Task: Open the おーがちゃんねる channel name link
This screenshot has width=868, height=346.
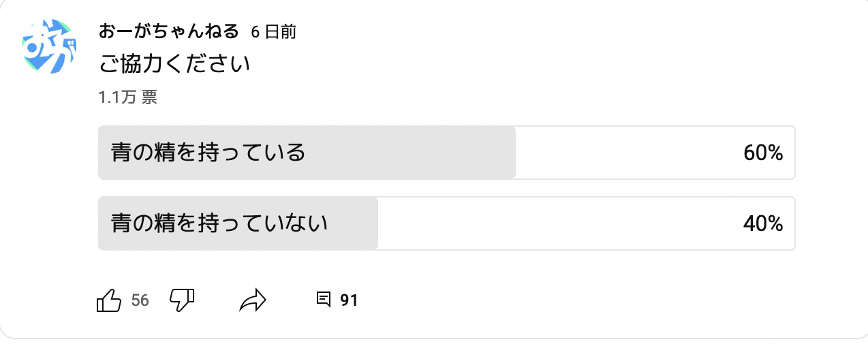Action: [x=169, y=31]
